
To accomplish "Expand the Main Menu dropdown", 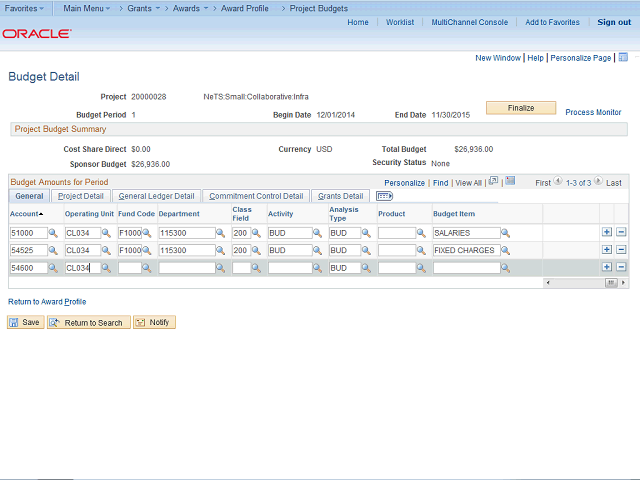I will (84, 8).
